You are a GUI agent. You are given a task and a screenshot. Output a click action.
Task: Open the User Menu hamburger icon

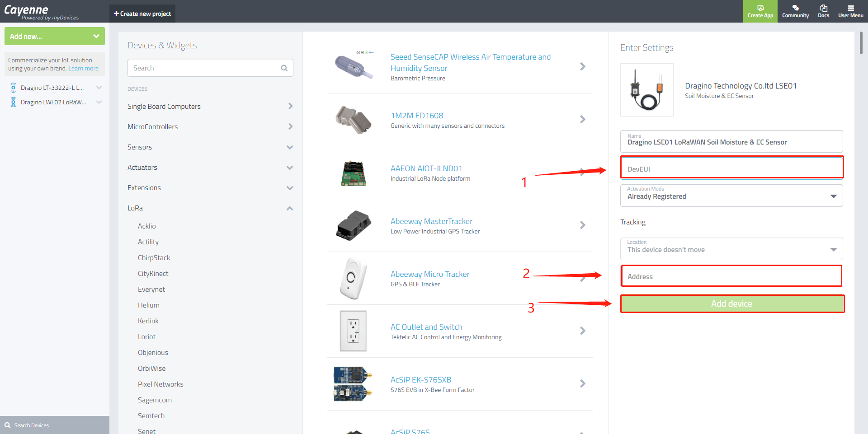tap(851, 8)
